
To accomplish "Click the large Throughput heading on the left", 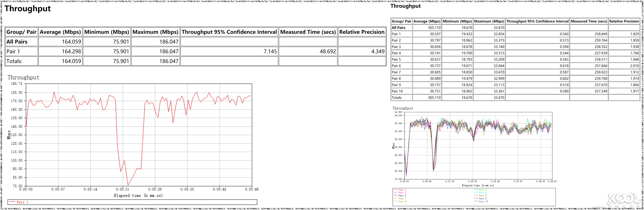I will (27, 9).
